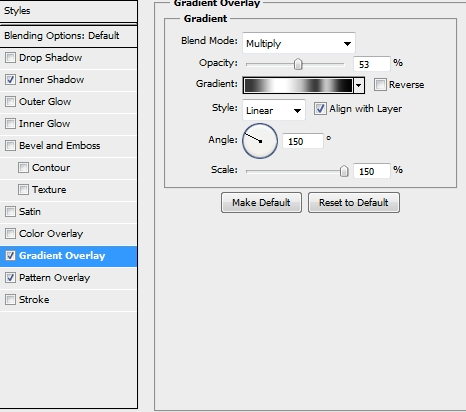The width and height of the screenshot is (466, 412).
Task: Open the gradient picker arrow
Action: coord(359,85)
